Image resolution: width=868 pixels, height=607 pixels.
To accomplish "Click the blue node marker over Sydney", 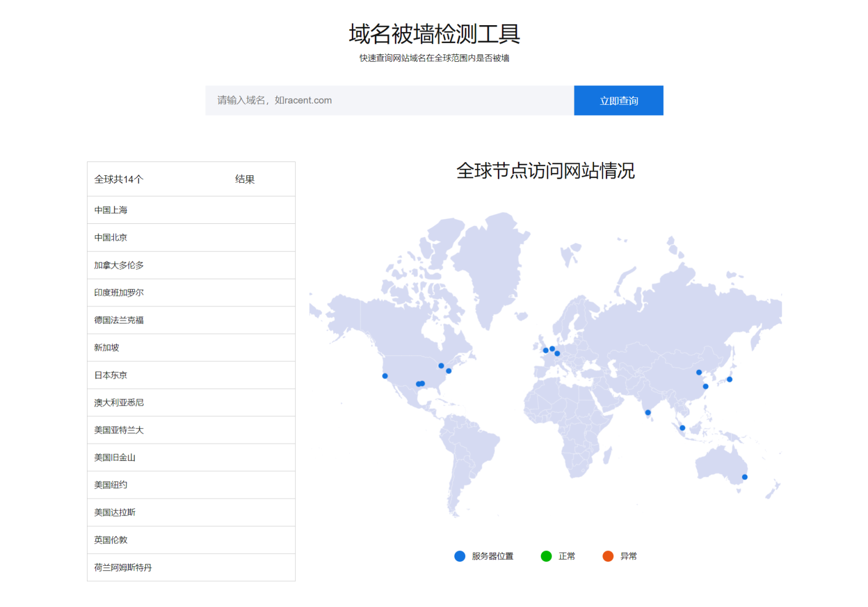I will (x=744, y=476).
